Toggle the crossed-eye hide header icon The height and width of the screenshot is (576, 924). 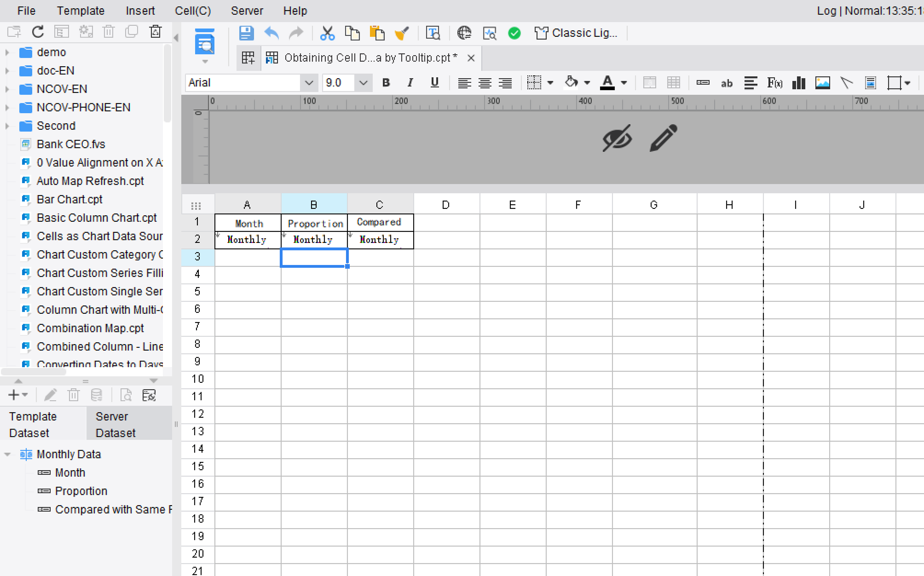617,138
